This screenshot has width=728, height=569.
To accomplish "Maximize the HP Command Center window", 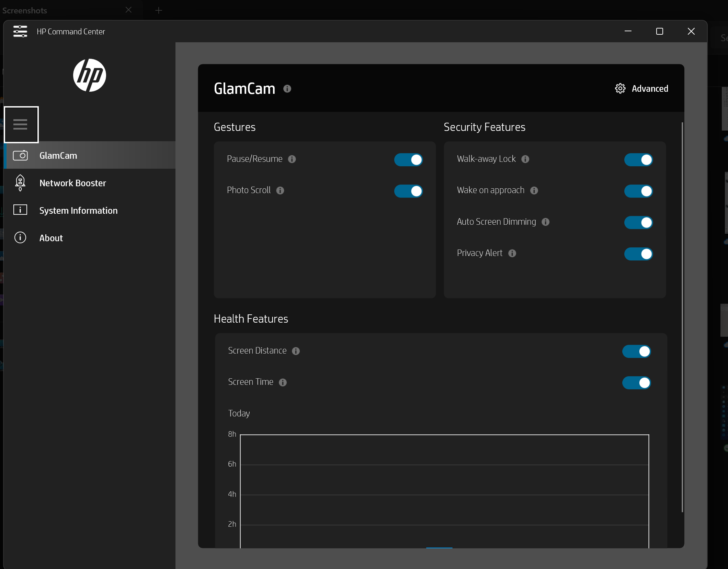I will pos(659,31).
